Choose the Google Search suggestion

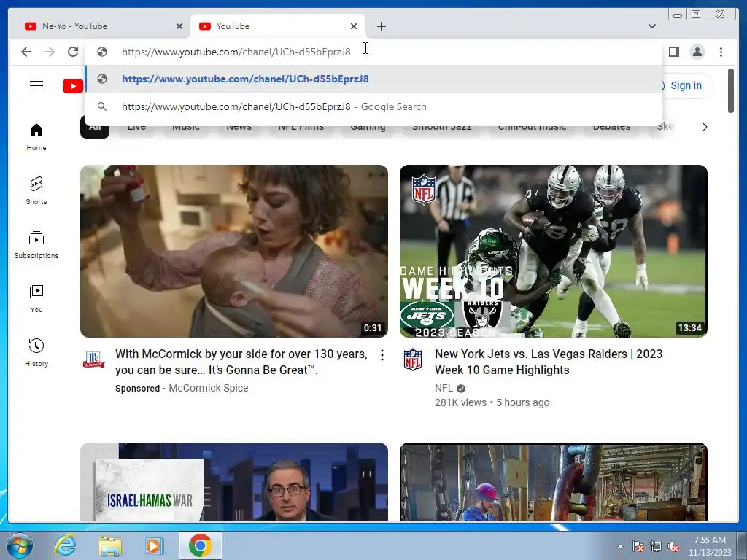coord(373,106)
